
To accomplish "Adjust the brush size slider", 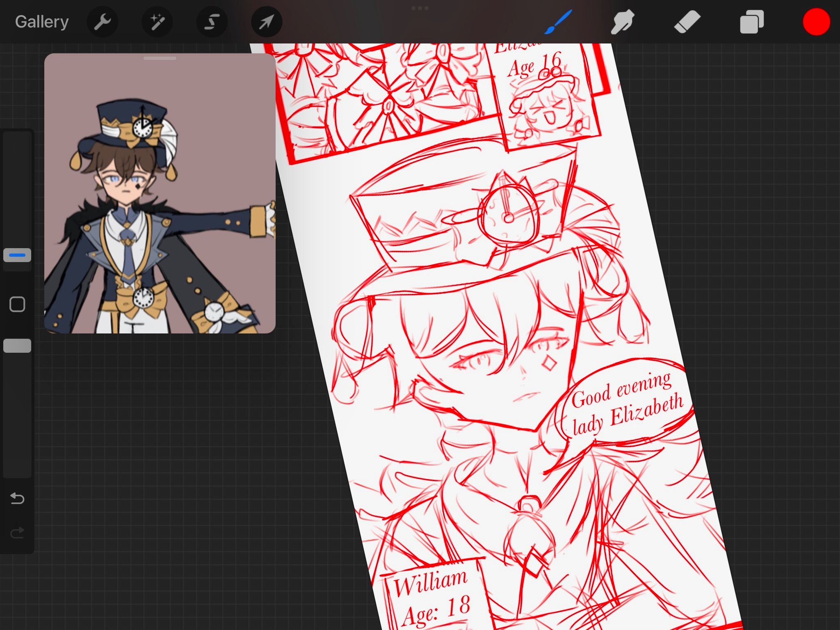I will click(x=17, y=197).
